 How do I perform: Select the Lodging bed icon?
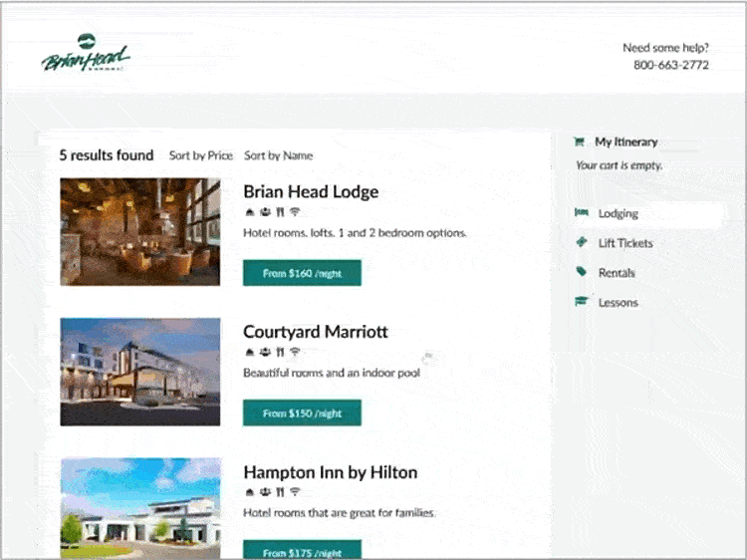(x=582, y=212)
